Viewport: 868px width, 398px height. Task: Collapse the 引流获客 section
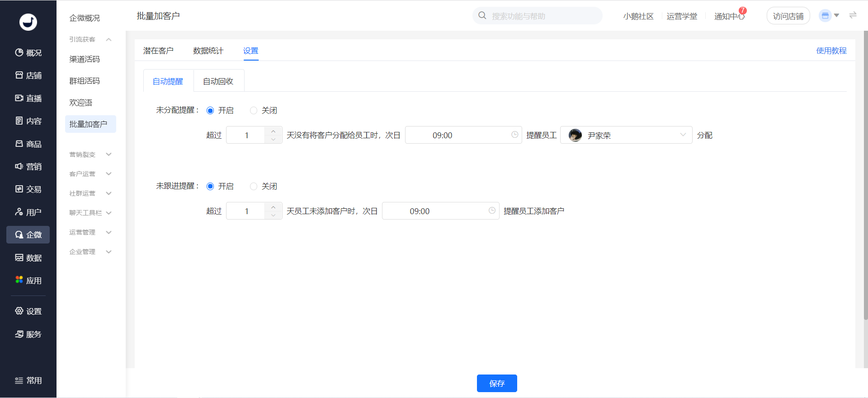[108, 39]
